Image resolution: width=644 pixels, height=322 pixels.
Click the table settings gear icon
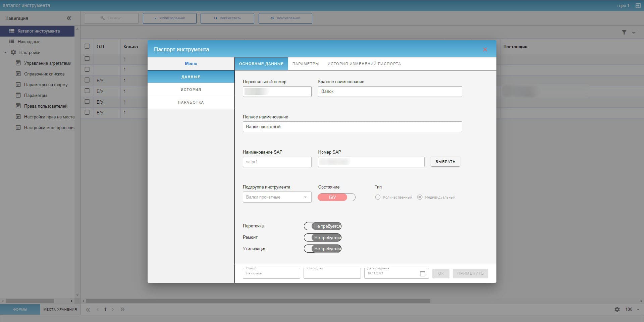coord(617,310)
